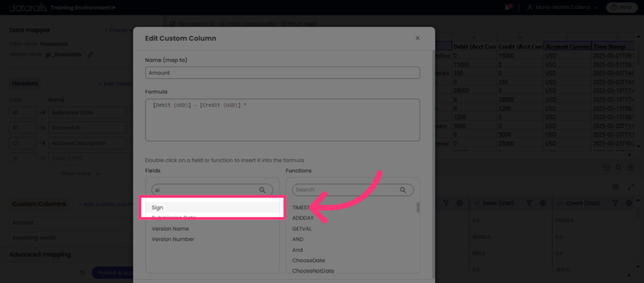Choose the GETVAL function

[x=301, y=229]
